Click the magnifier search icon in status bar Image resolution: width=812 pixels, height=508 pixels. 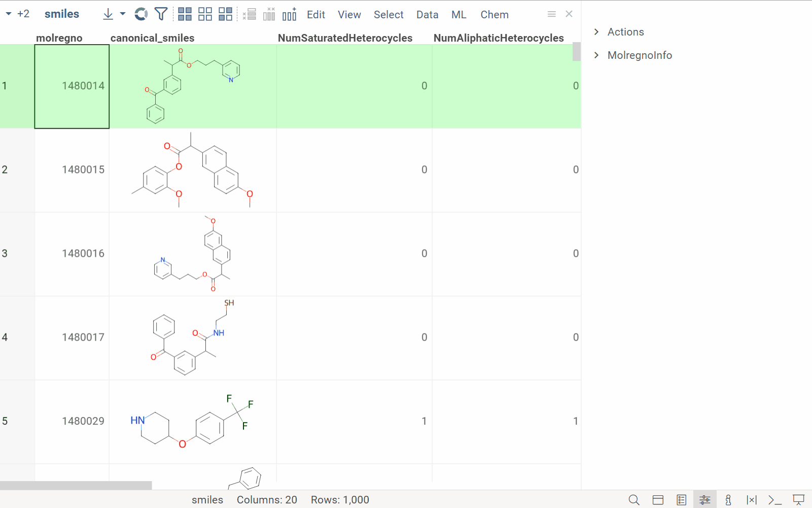coord(634,500)
